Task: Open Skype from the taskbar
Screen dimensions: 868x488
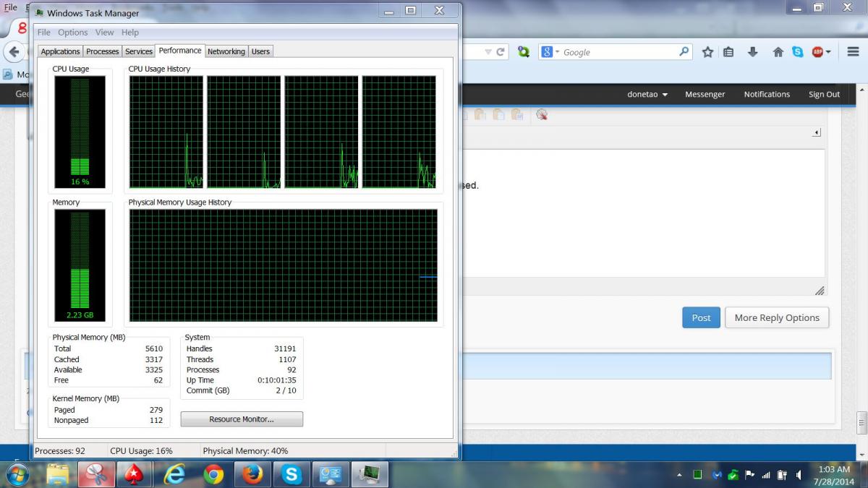Action: click(292, 474)
